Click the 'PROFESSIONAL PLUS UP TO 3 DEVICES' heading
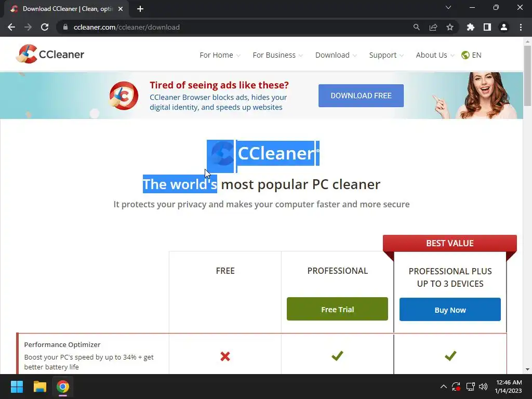This screenshot has height=399, width=532. click(450, 277)
